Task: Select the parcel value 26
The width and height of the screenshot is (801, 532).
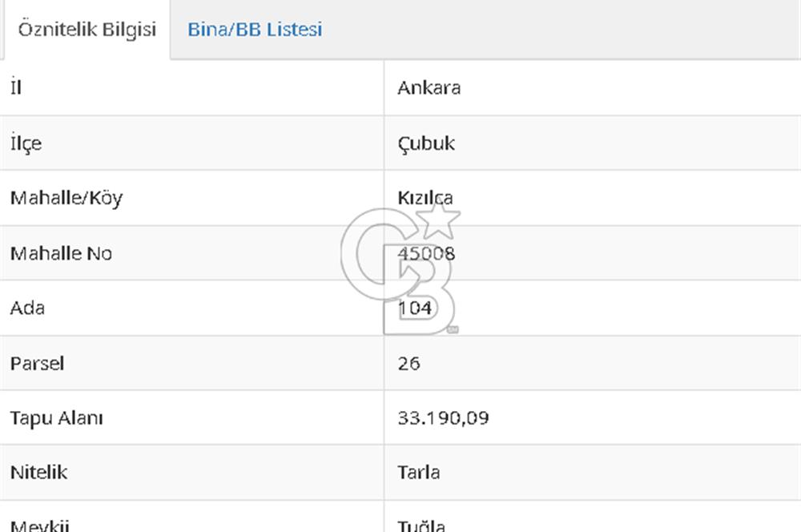Action: [409, 363]
